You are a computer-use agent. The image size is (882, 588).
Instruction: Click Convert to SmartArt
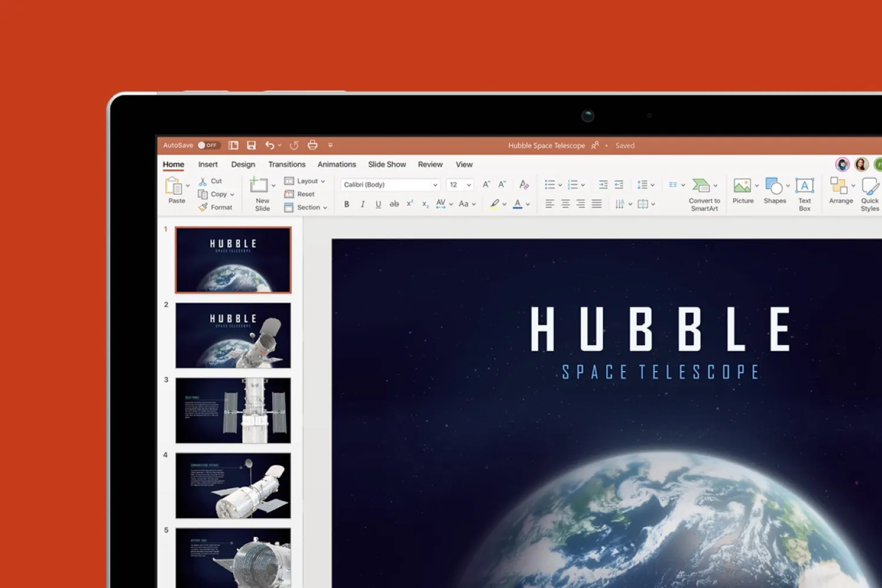point(704,195)
